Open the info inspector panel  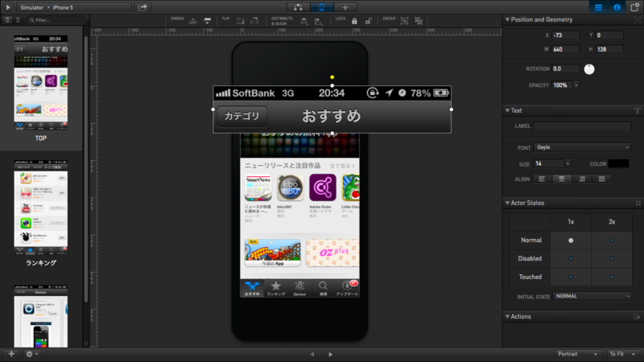pyautogui.click(x=617, y=7)
